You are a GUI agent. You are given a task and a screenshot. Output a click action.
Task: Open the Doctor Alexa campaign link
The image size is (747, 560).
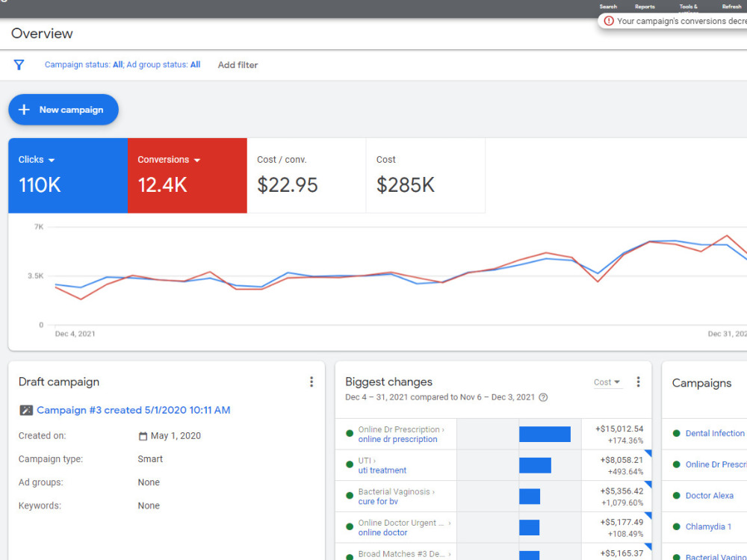[710, 496]
